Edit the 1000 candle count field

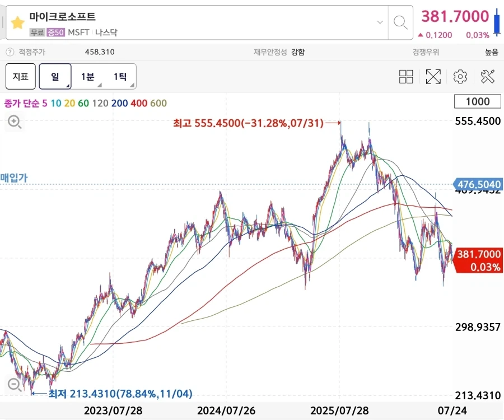[x=477, y=101]
